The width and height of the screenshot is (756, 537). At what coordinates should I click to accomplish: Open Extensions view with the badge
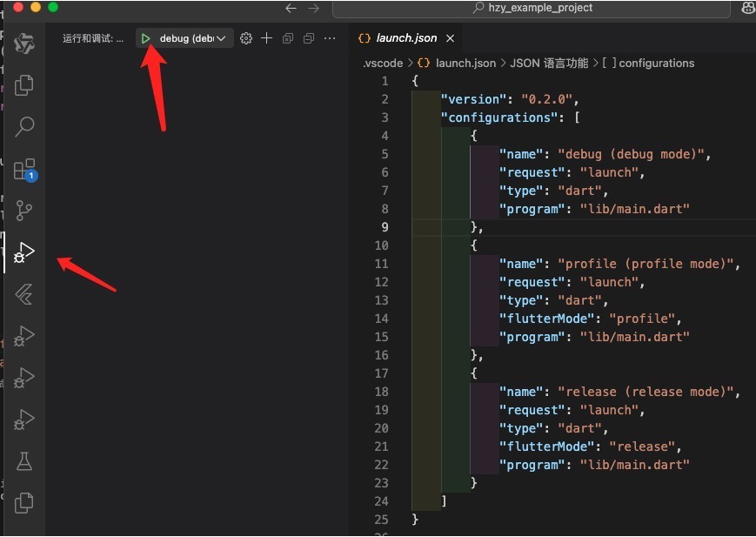(24, 170)
